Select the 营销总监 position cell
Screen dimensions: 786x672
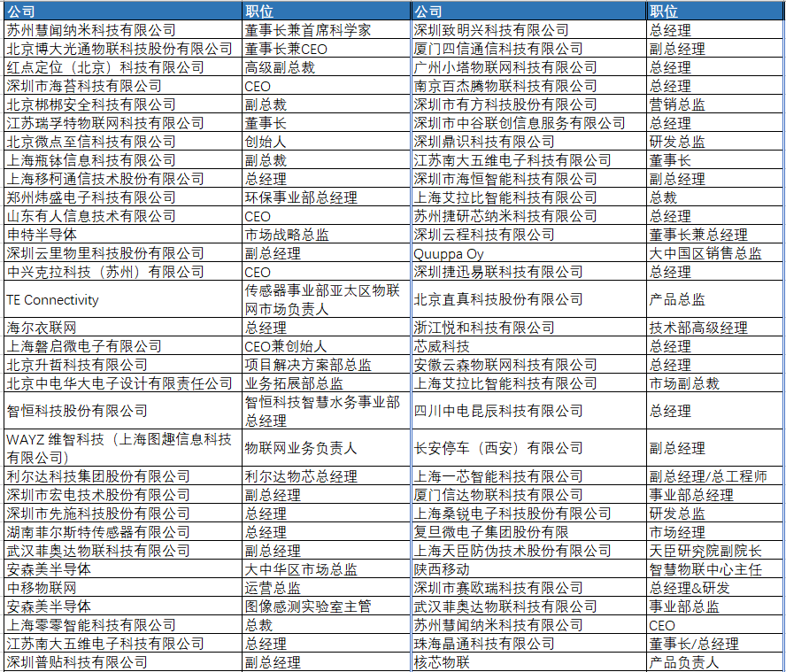[714, 104]
